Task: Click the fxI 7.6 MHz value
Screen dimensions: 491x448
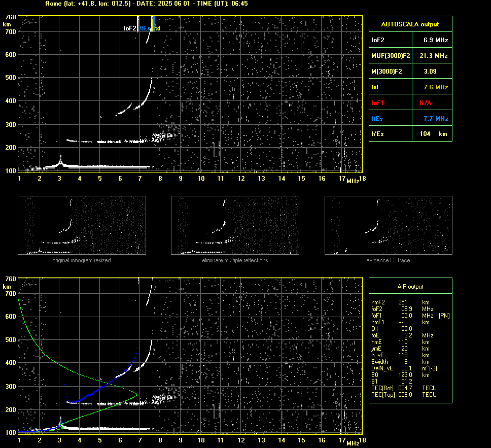Action: pos(436,87)
